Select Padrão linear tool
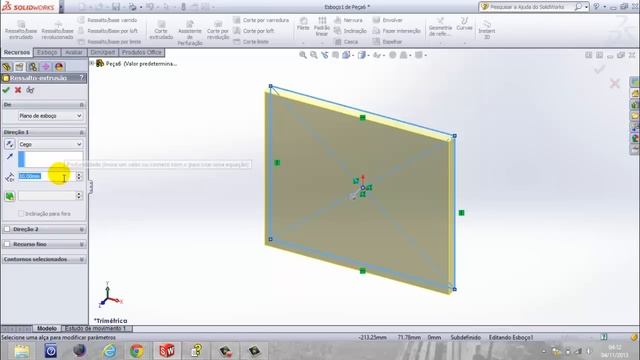Screen dimensions: 640x360 [x=322, y=26]
